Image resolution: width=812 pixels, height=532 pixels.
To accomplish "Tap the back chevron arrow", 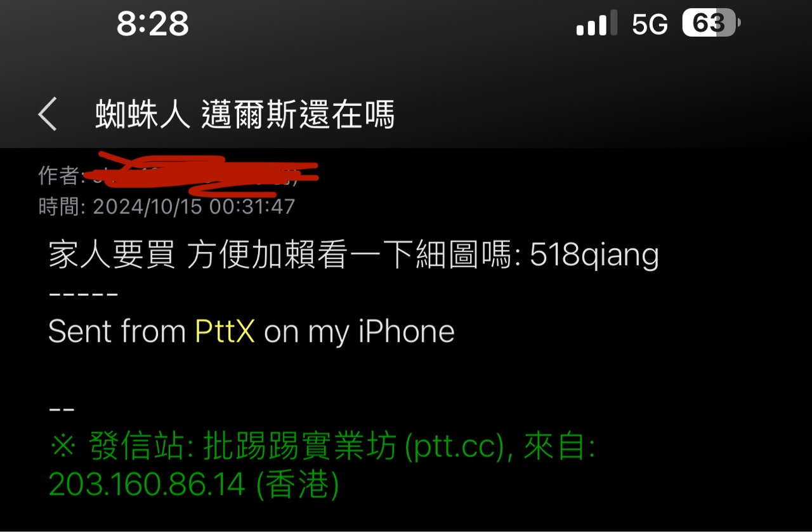I will pos(48,114).
